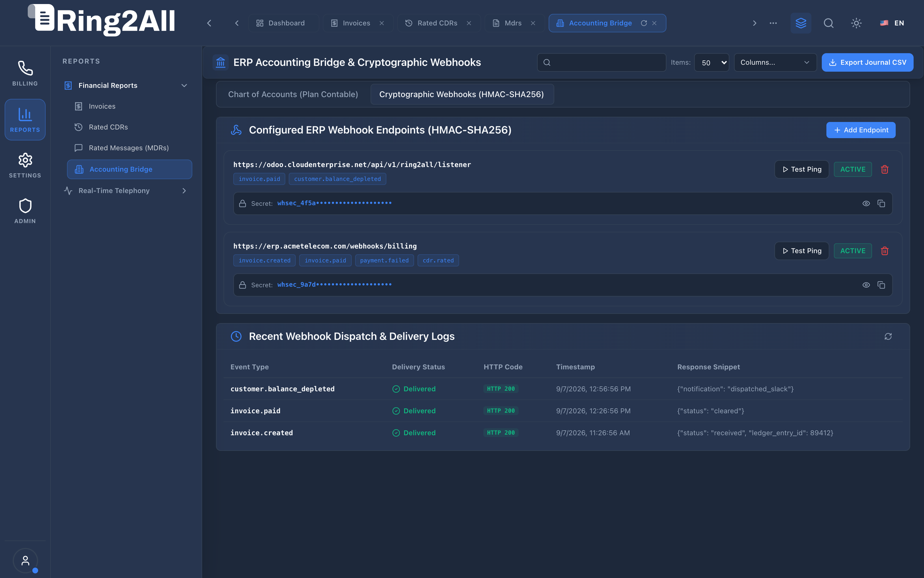924x578 pixels.
Task: Open the tab overflow ellipsis menu
Action: pyautogui.click(x=773, y=23)
